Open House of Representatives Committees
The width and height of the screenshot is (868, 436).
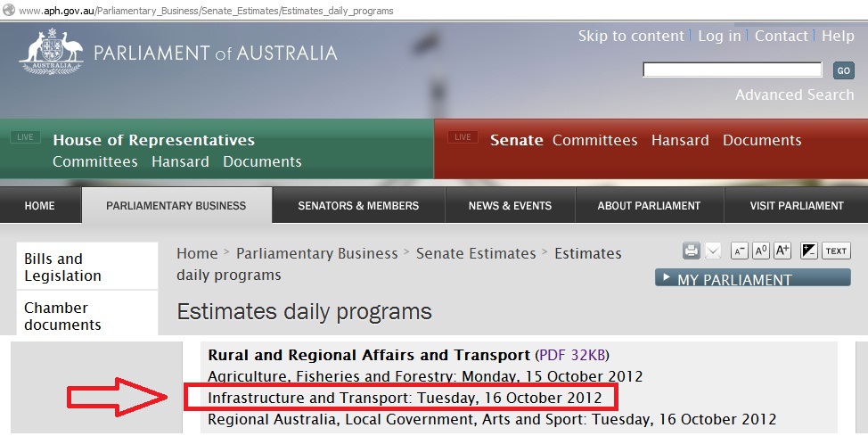95,161
